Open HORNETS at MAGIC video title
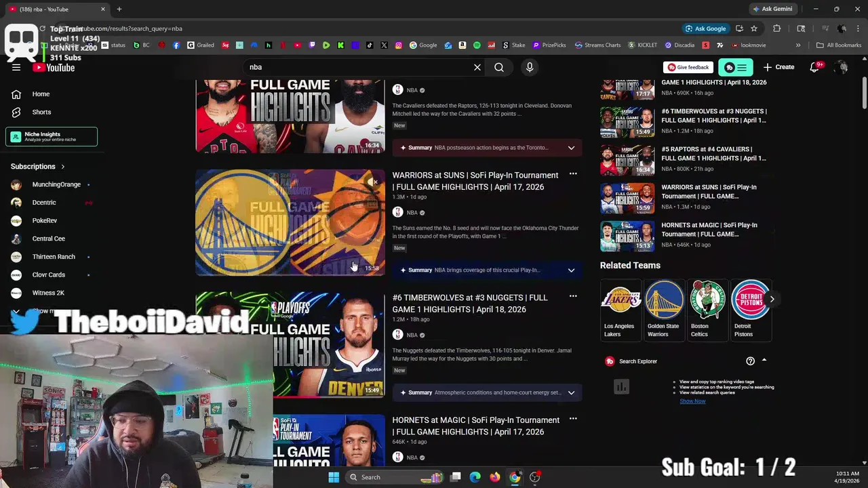The image size is (868, 488). pyautogui.click(x=476, y=426)
